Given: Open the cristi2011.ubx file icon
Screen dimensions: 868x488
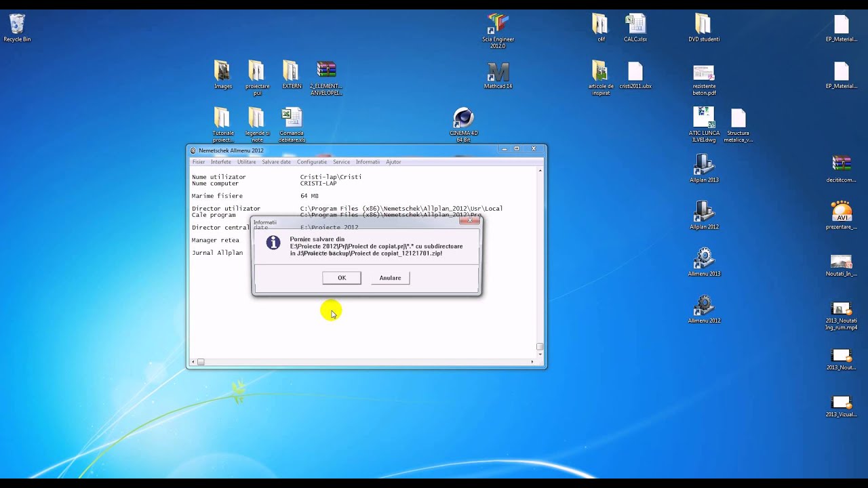Looking at the screenshot, I should 635,75.
